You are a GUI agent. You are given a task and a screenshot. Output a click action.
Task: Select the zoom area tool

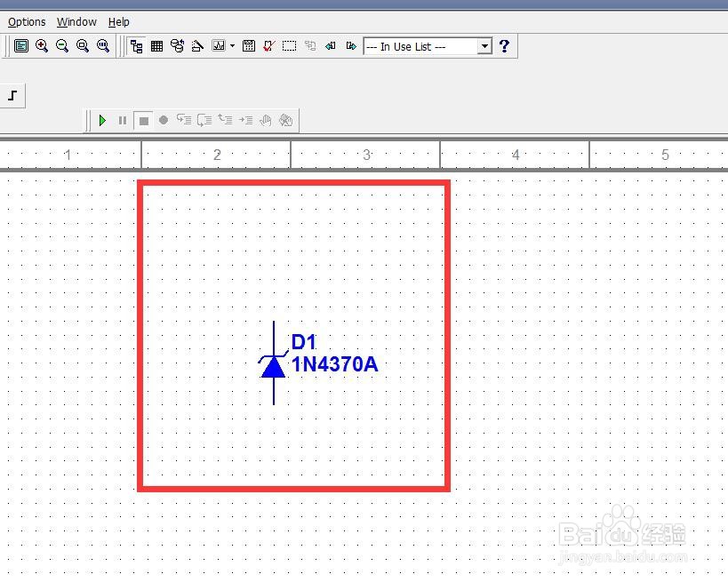83,46
